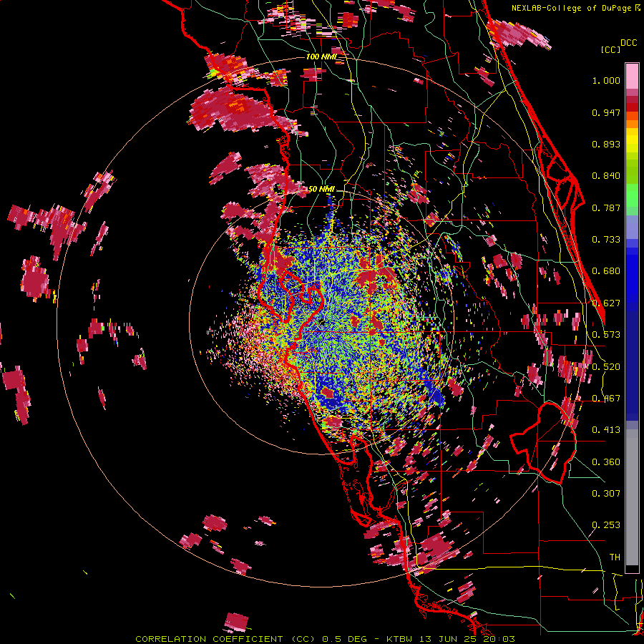Click the 0.733 scale label

pyautogui.click(x=606, y=240)
